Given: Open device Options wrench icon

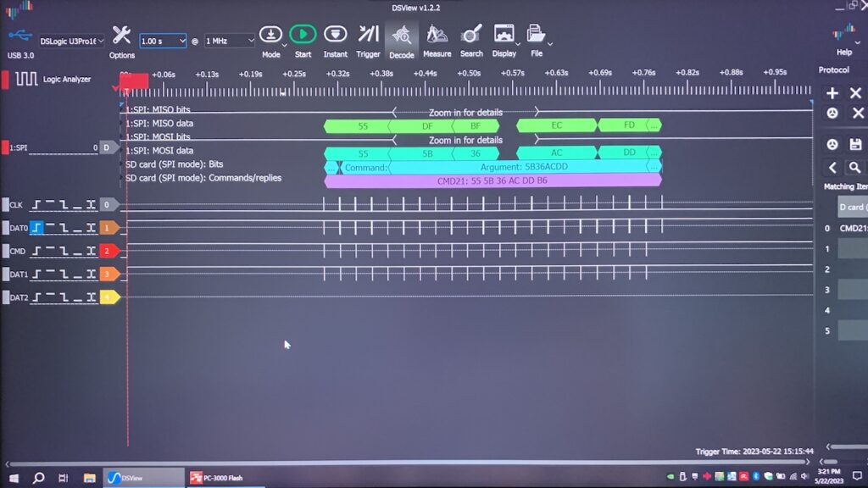Looking at the screenshot, I should point(122,36).
